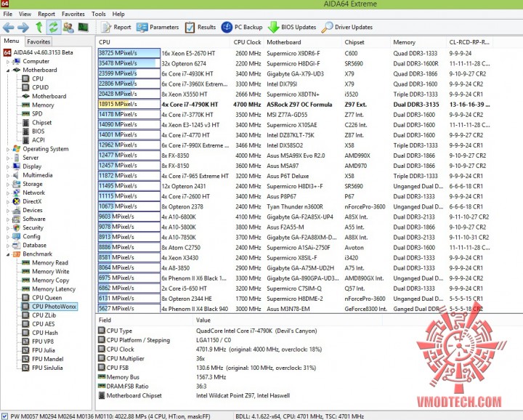The width and height of the screenshot is (523, 420).
Task: Click the users manage icon
Action: [68, 28]
